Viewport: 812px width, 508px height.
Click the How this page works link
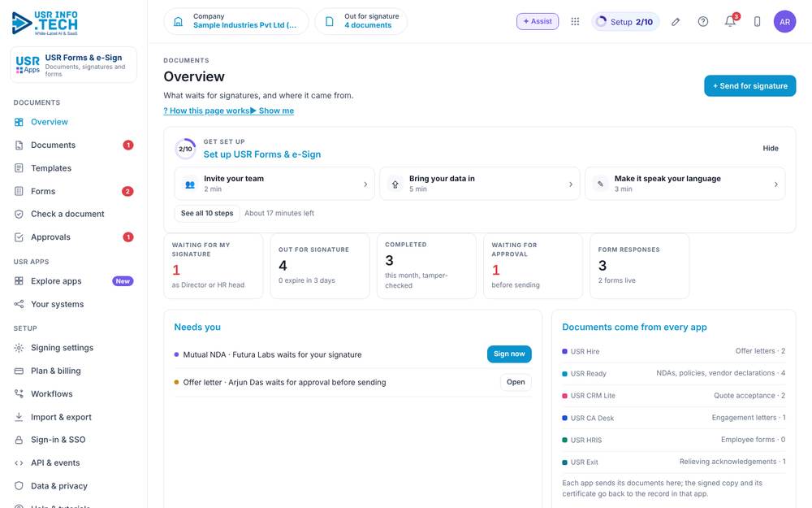click(206, 111)
